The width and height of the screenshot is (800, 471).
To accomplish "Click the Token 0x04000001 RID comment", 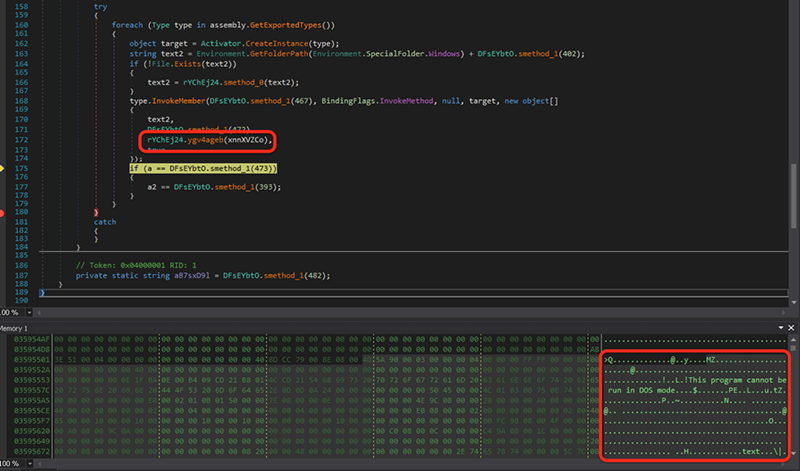I will click(136, 265).
